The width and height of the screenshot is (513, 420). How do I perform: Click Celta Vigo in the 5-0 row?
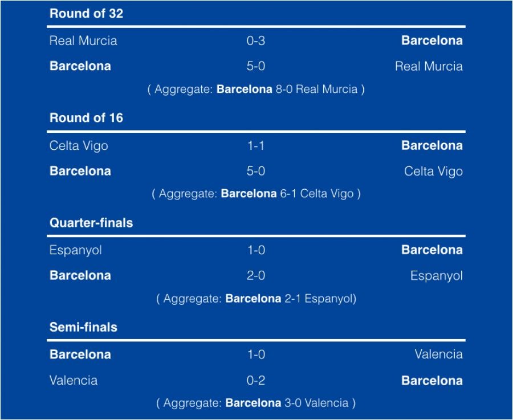click(x=433, y=172)
